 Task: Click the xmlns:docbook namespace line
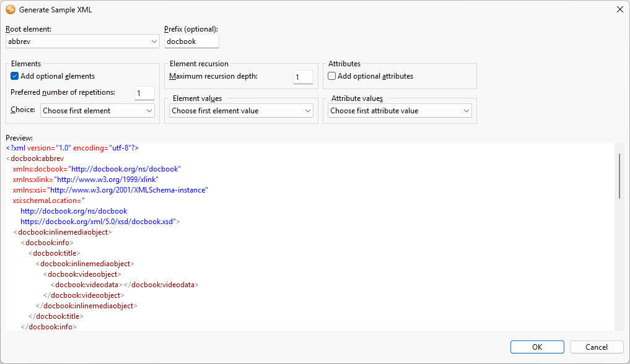(97, 169)
